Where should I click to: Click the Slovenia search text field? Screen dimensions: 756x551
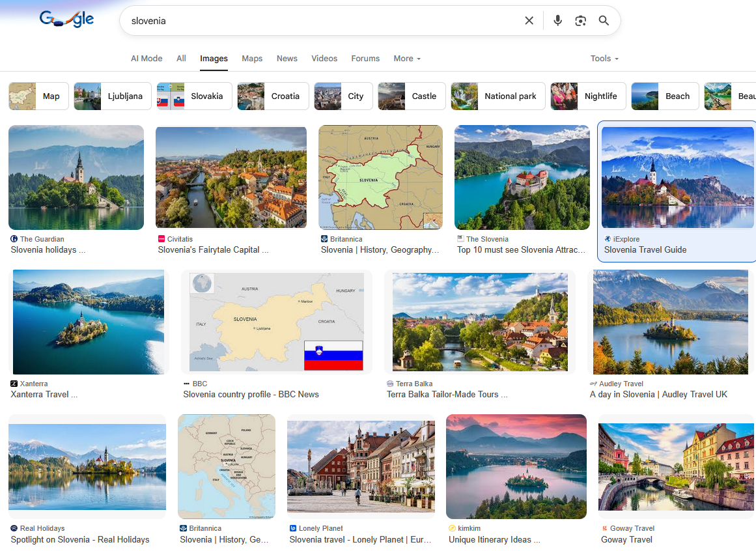coord(319,21)
